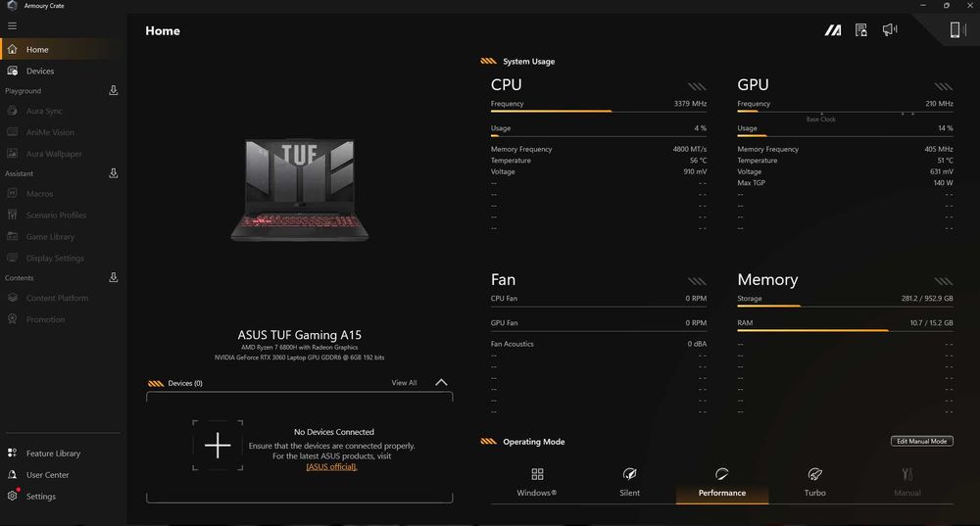Image resolution: width=980 pixels, height=526 pixels.
Task: Download Contents features
Action: tap(113, 277)
